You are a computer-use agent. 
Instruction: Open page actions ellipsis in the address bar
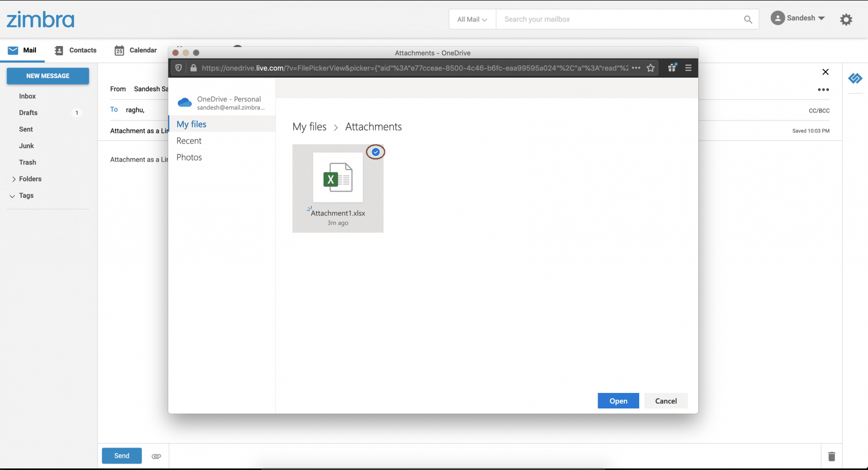tap(636, 68)
